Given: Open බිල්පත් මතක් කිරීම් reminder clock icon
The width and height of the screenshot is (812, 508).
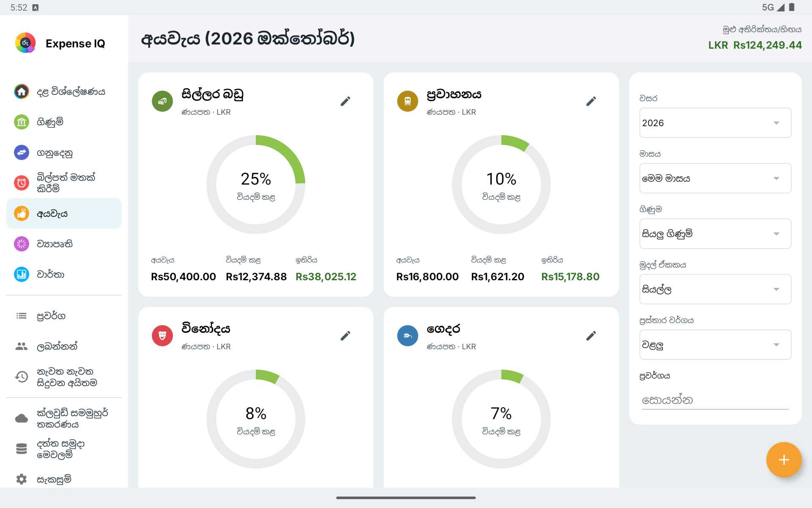Looking at the screenshot, I should (x=22, y=183).
